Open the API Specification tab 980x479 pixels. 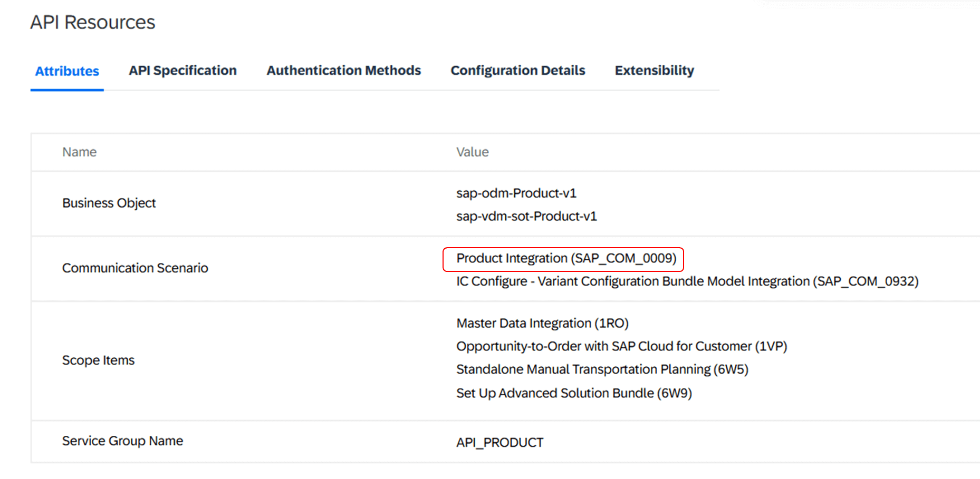pos(182,71)
